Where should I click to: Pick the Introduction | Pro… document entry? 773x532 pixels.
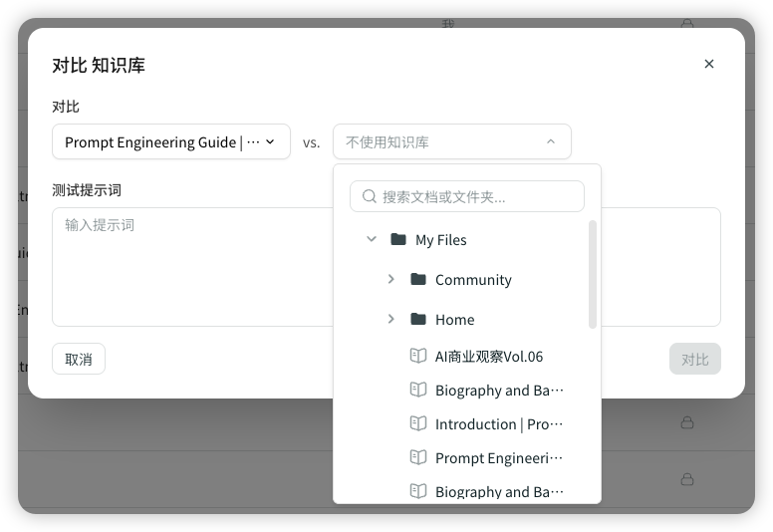pos(498,423)
